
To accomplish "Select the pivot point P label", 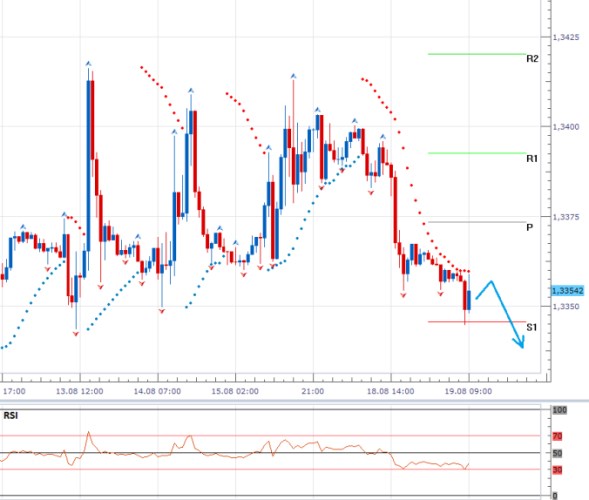I will (530, 228).
